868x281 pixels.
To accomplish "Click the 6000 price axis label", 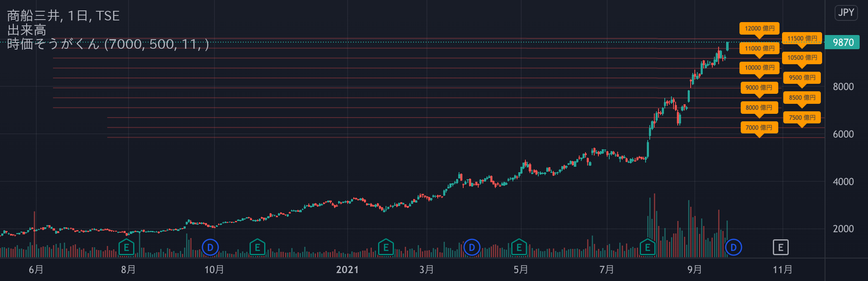I will tap(843, 134).
